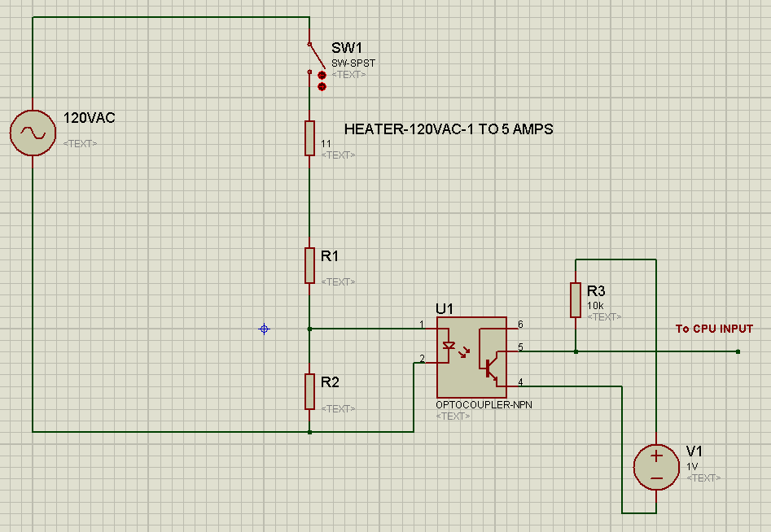Toggle SW1 with its lower red actuator dot
The image size is (771, 532).
click(x=322, y=86)
